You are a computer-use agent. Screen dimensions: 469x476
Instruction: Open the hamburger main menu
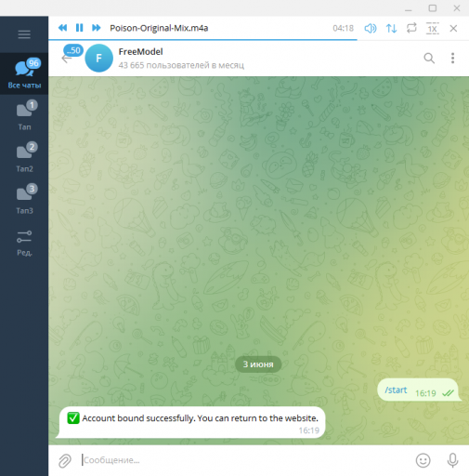[x=24, y=34]
